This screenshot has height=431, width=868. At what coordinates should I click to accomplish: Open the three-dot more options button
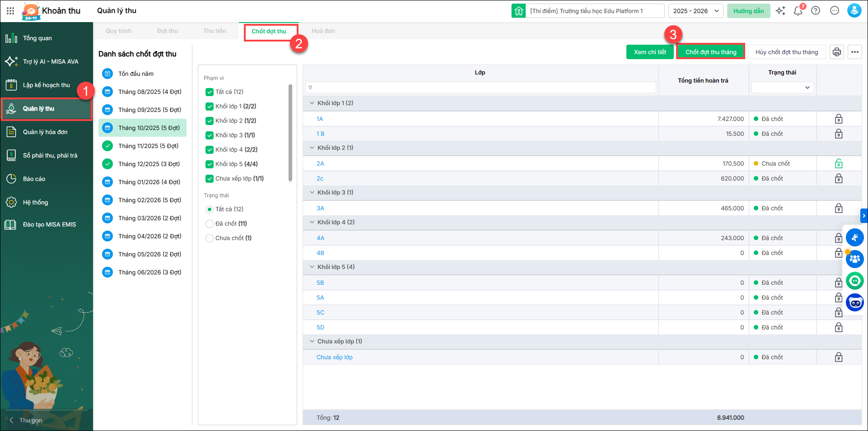tap(854, 52)
